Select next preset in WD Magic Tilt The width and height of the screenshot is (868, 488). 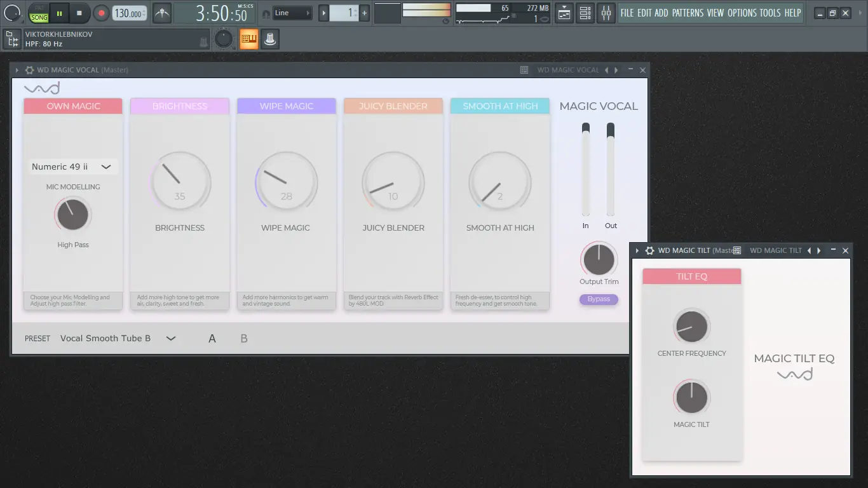818,250
